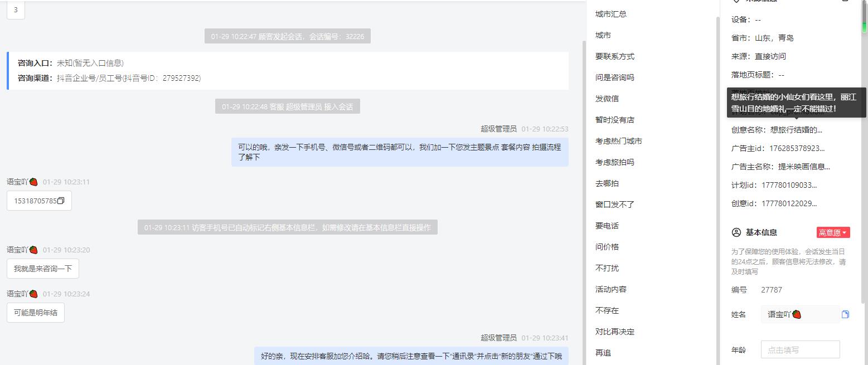Screen dimensions: 868x365
Task: Click the customer message 可能是明年结
Action: [x=36, y=313]
